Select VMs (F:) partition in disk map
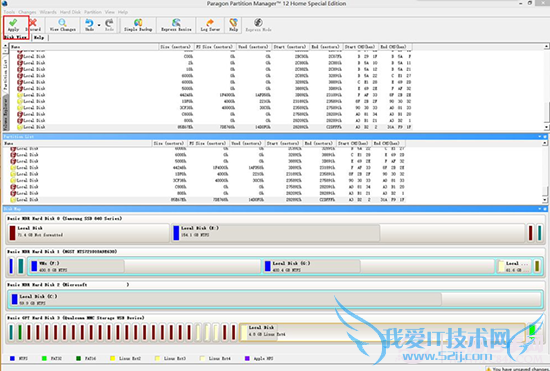The image size is (550, 371). pyautogui.click(x=145, y=266)
